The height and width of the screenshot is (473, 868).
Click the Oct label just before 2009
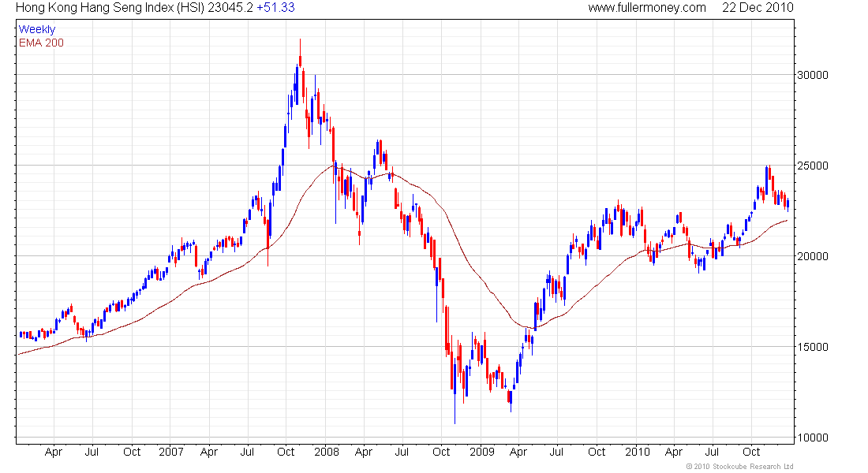pos(441,452)
